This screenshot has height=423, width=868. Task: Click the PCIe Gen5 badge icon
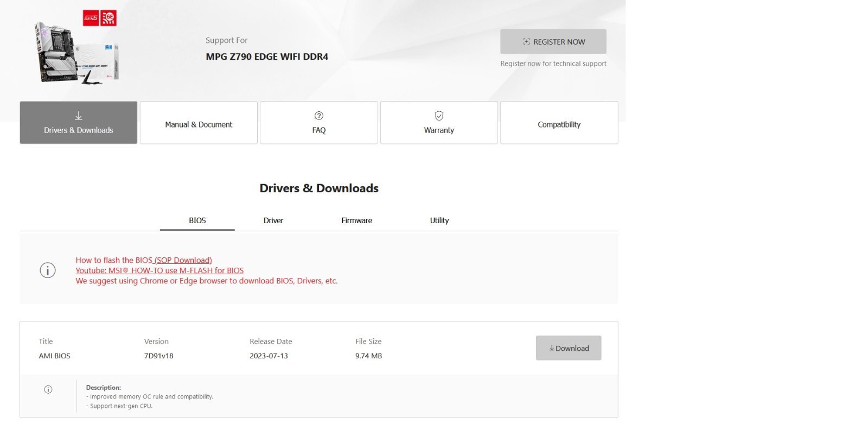click(91, 18)
